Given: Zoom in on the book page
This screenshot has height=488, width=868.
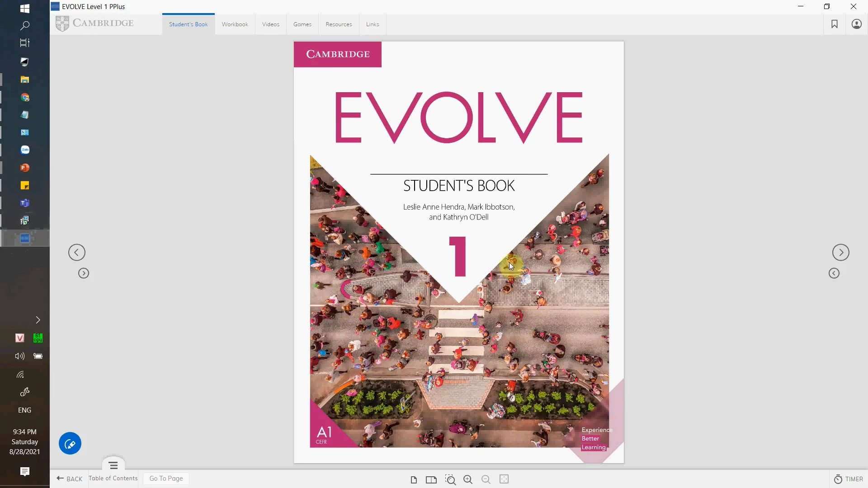Looking at the screenshot, I should [468, 479].
